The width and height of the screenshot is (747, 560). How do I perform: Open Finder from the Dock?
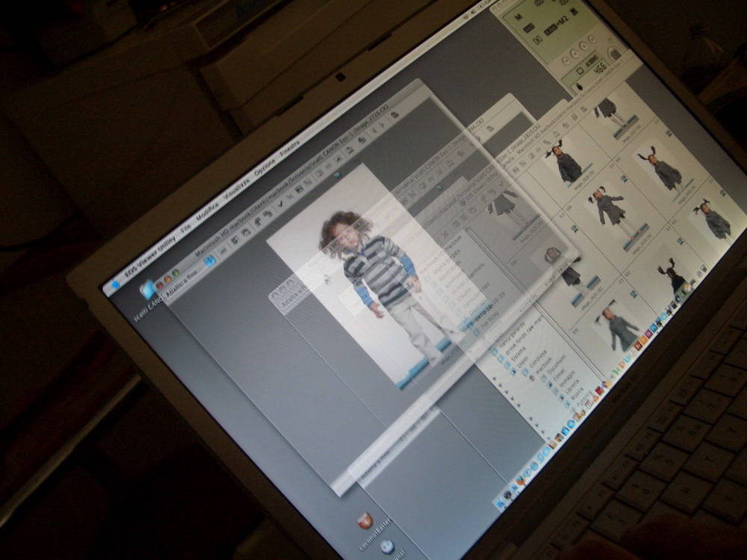click(498, 503)
